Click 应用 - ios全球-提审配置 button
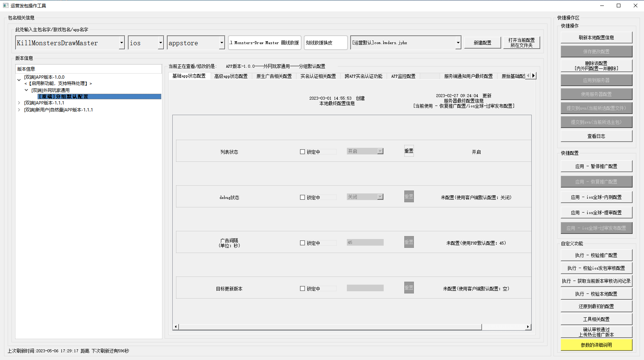 pyautogui.click(x=596, y=213)
